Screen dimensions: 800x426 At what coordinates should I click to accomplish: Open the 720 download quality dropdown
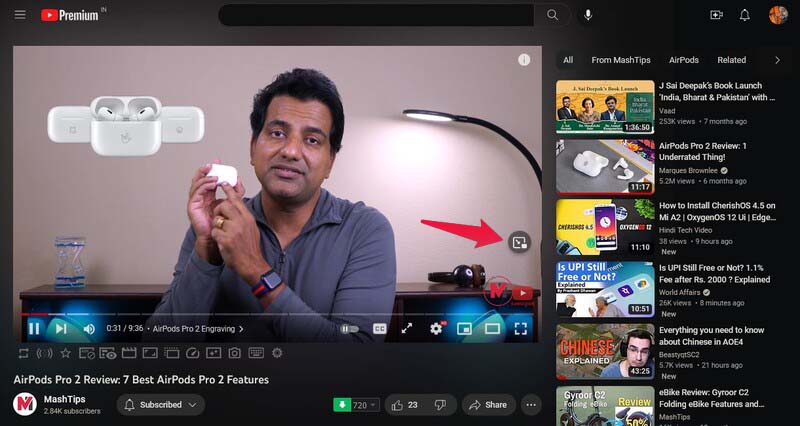pos(365,405)
